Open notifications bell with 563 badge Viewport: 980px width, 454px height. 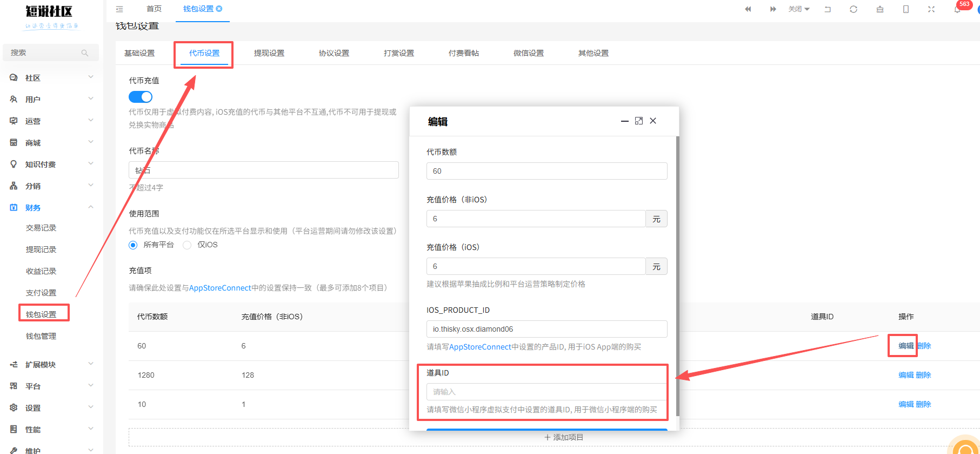coord(957,9)
